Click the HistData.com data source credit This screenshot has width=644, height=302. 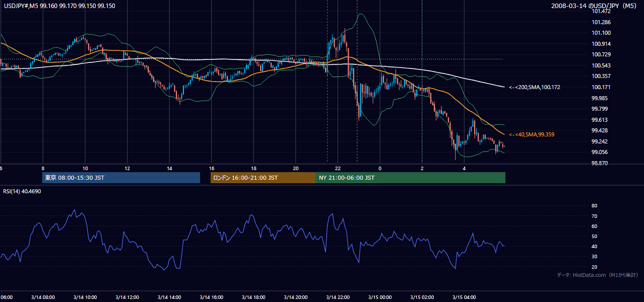[x=598, y=275]
